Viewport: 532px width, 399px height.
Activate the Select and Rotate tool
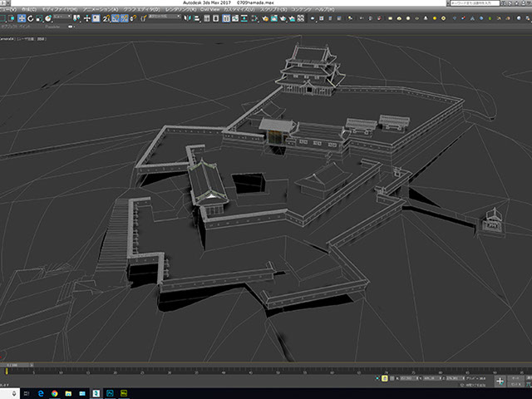29,17
